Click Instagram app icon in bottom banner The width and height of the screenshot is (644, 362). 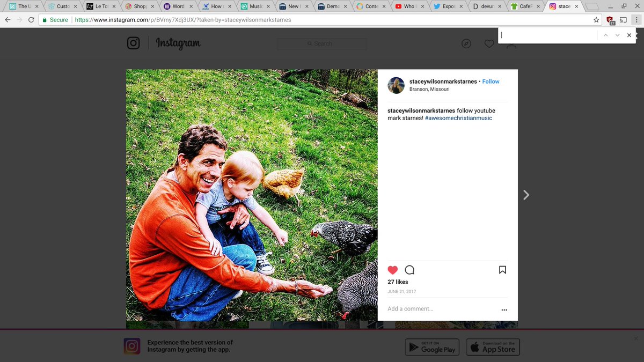(132, 346)
